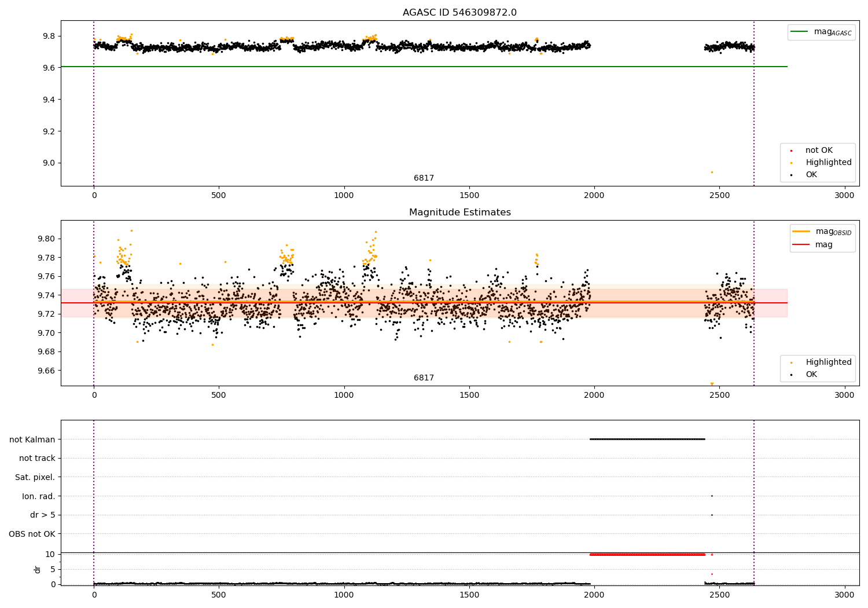This screenshot has height=608, width=868.
Task: Click "Highlighted" in Magnitude Estimates legend
Action: 828,362
